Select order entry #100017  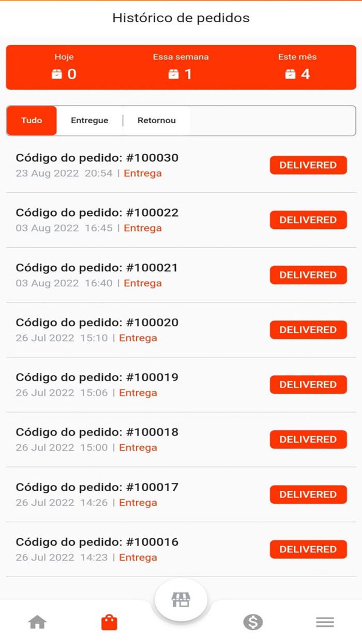(x=97, y=487)
